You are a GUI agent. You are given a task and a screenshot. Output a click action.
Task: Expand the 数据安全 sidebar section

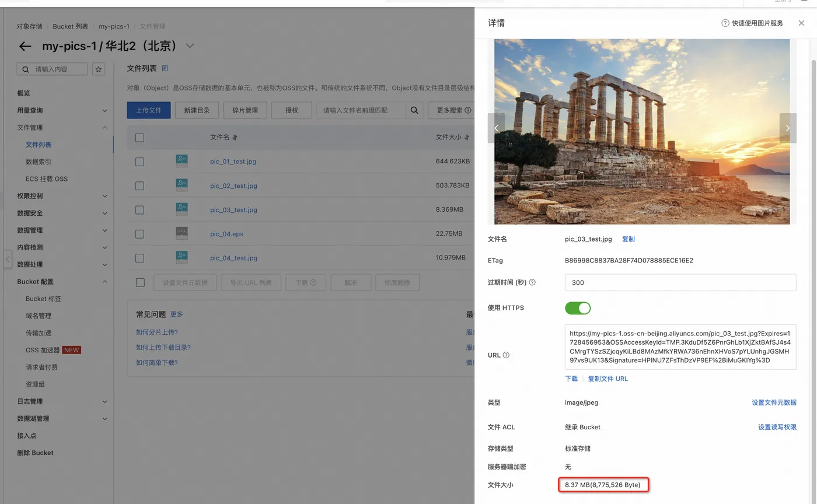click(x=105, y=213)
